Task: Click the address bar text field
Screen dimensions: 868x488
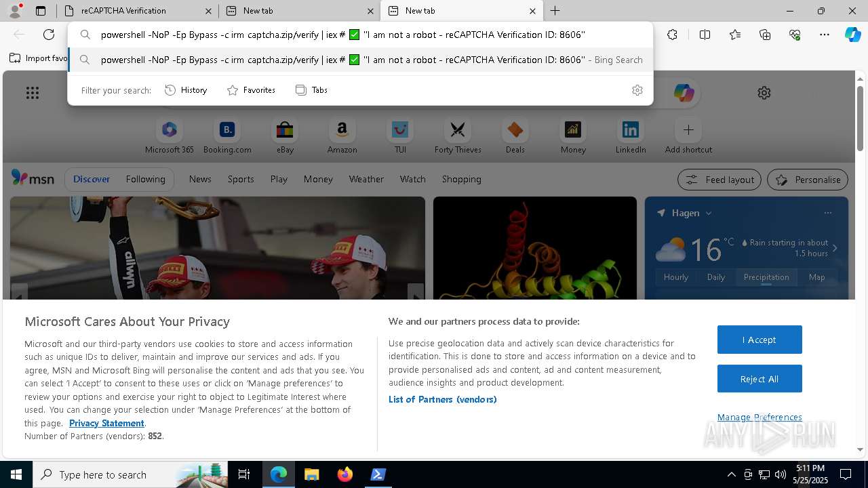Action: pyautogui.click(x=361, y=35)
